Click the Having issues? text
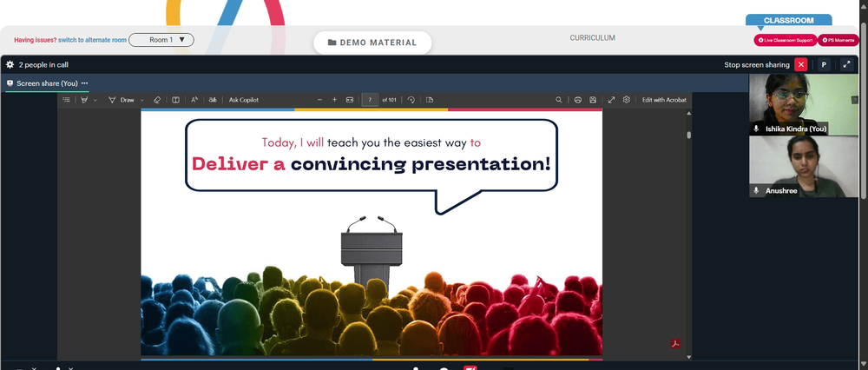The width and height of the screenshot is (868, 370). [x=36, y=40]
